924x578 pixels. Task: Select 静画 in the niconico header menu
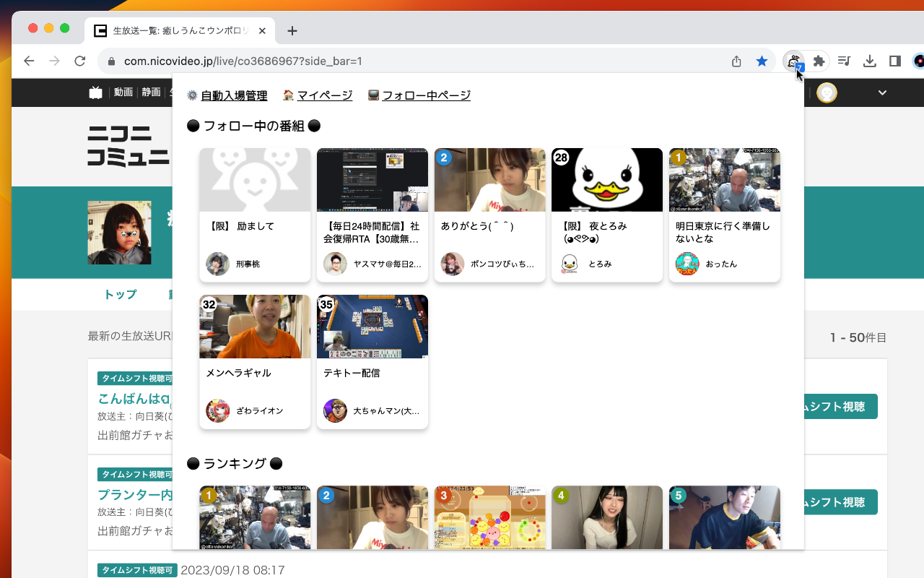click(x=149, y=92)
